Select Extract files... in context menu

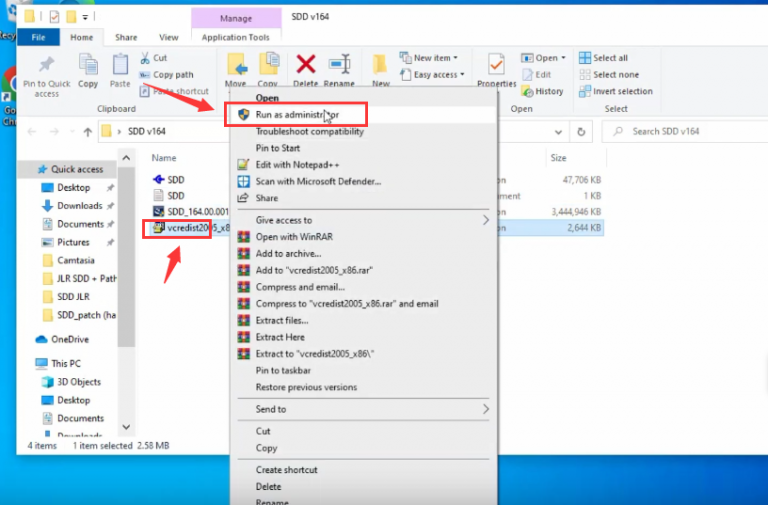[x=281, y=320]
